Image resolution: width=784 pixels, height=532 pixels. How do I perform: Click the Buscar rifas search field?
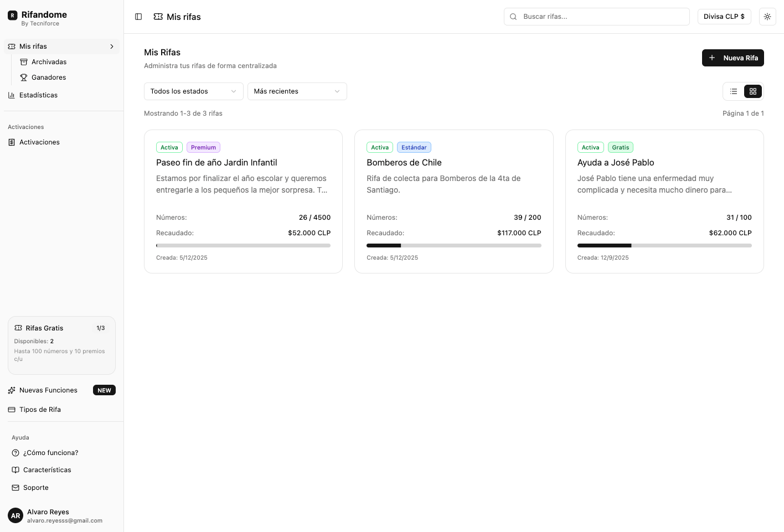point(597,17)
